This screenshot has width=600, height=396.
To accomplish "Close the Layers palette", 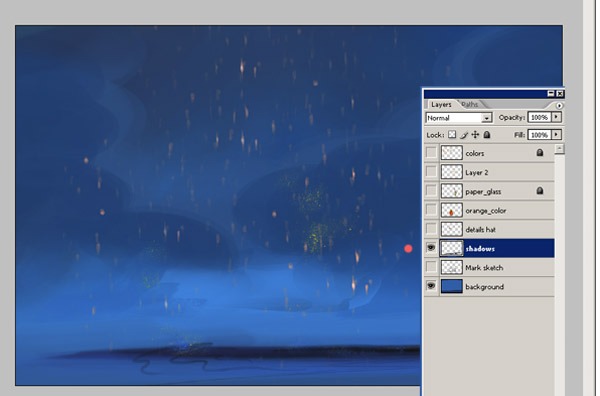I will (560, 93).
